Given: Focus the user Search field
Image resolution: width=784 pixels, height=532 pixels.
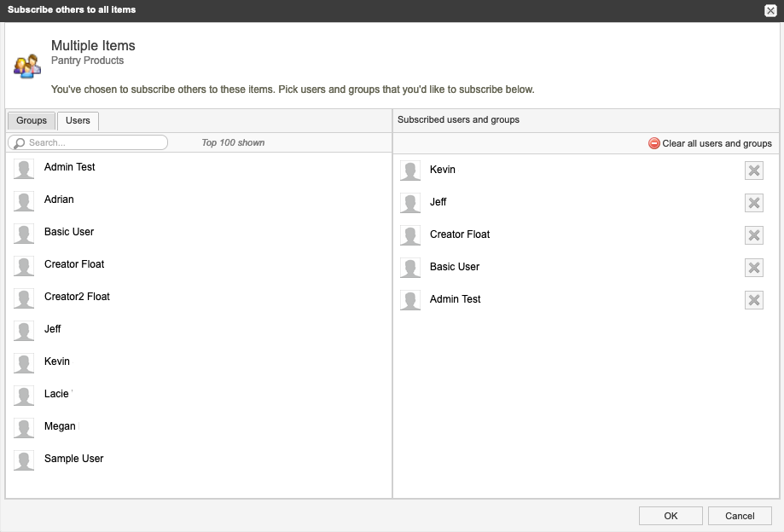Looking at the screenshot, I should coord(94,142).
